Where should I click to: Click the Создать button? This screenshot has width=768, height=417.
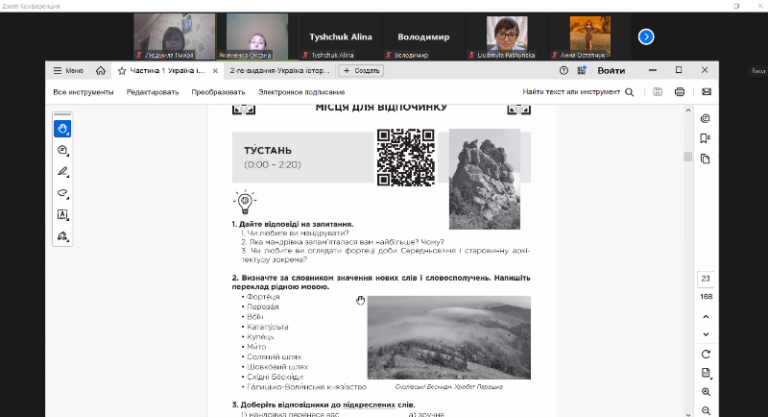pyautogui.click(x=361, y=71)
